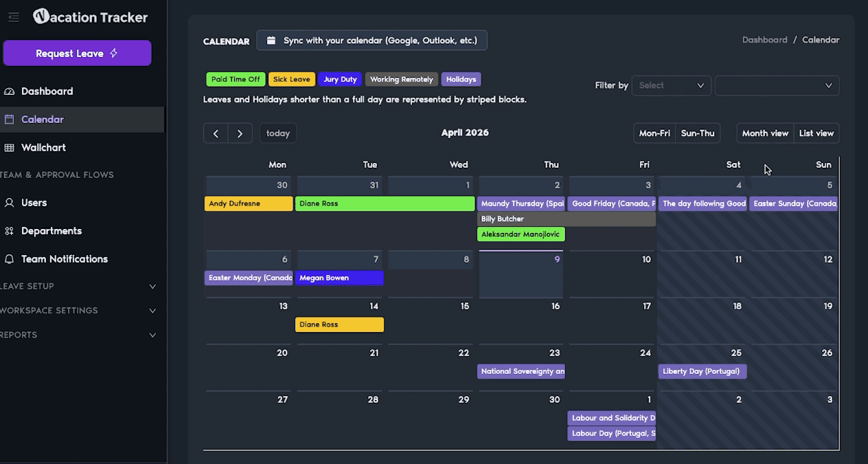Click the Calendar icon in sidebar
This screenshot has height=464, width=868.
pos(10,120)
